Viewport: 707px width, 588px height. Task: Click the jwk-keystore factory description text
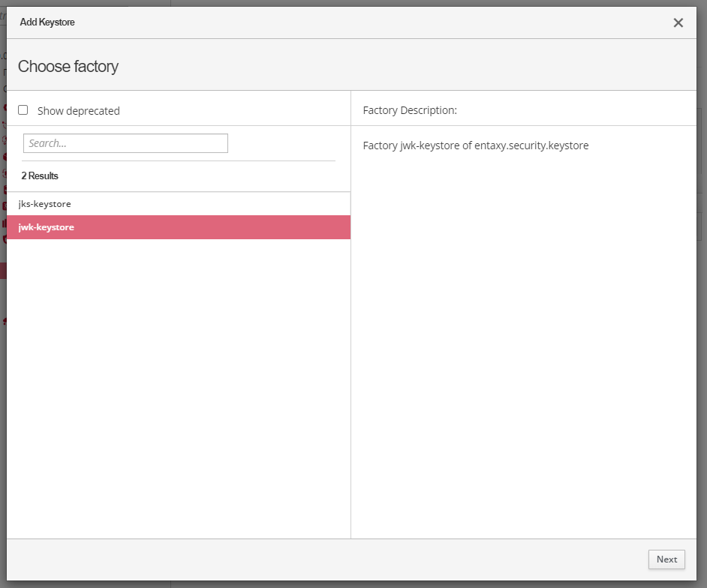pyautogui.click(x=475, y=145)
